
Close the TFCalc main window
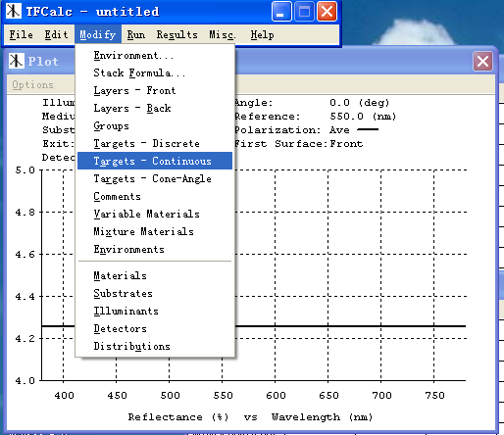pyautogui.click(x=328, y=12)
